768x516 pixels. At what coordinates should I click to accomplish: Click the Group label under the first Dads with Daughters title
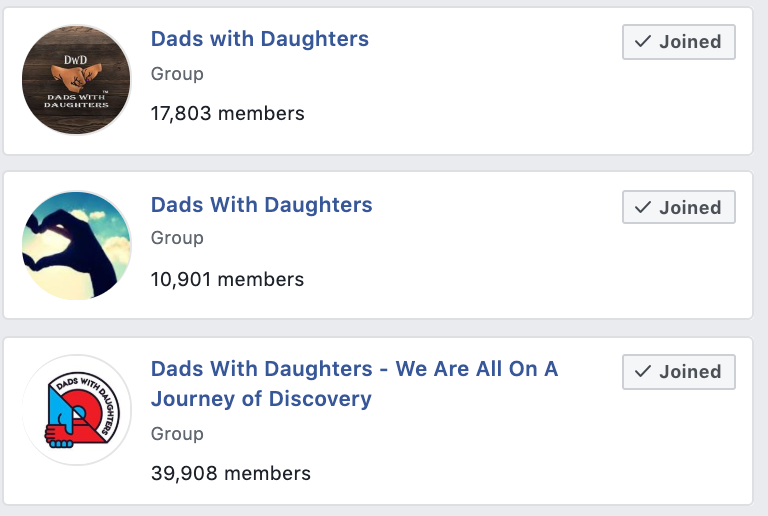(x=177, y=74)
